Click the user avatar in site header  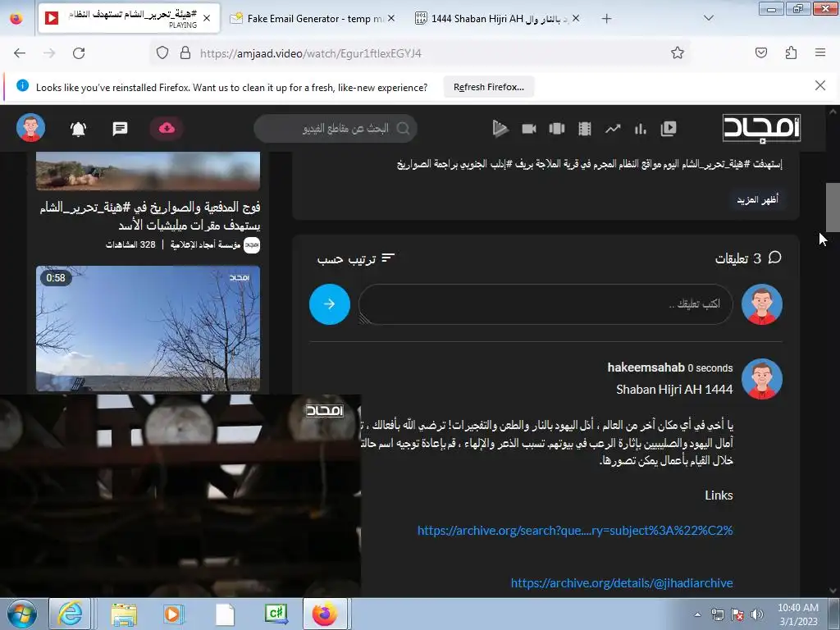[30, 127]
